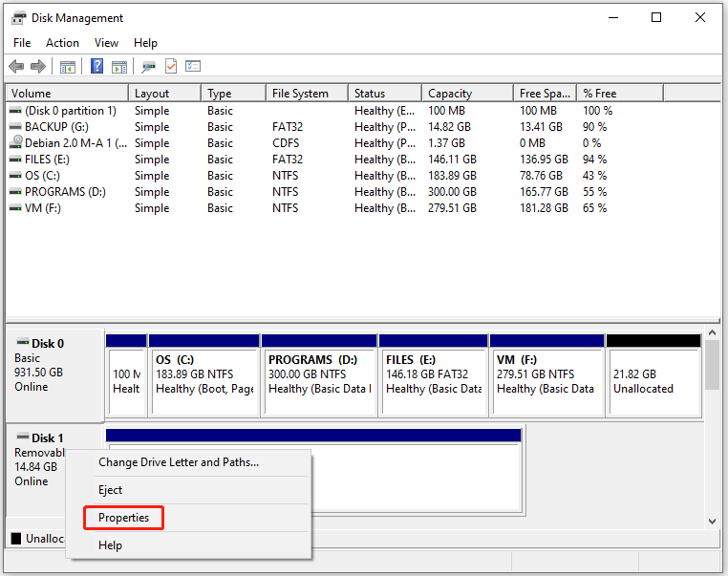The width and height of the screenshot is (728, 576).
Task: Click the 183.89 GB capacity cell
Action: pyautogui.click(x=452, y=176)
